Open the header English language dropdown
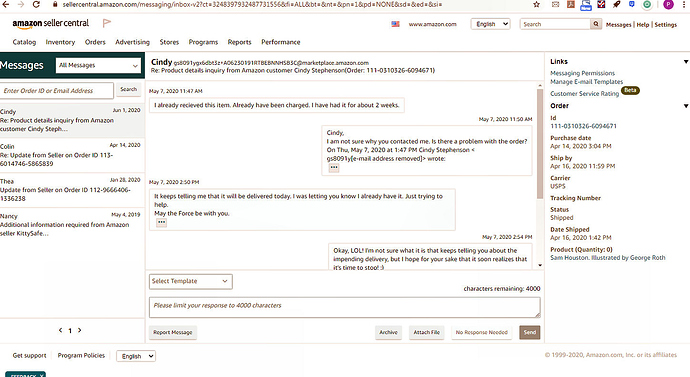Viewport: 690px width, 377px height. click(491, 24)
